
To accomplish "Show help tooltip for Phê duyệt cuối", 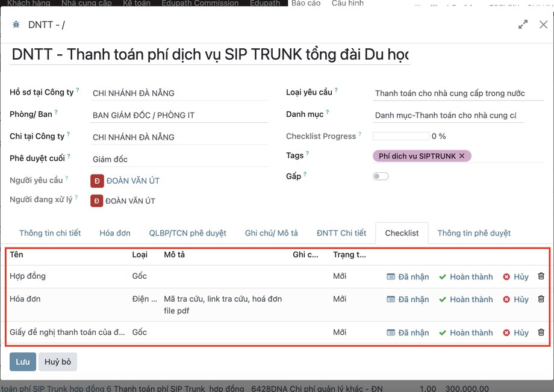I will coord(69,156).
